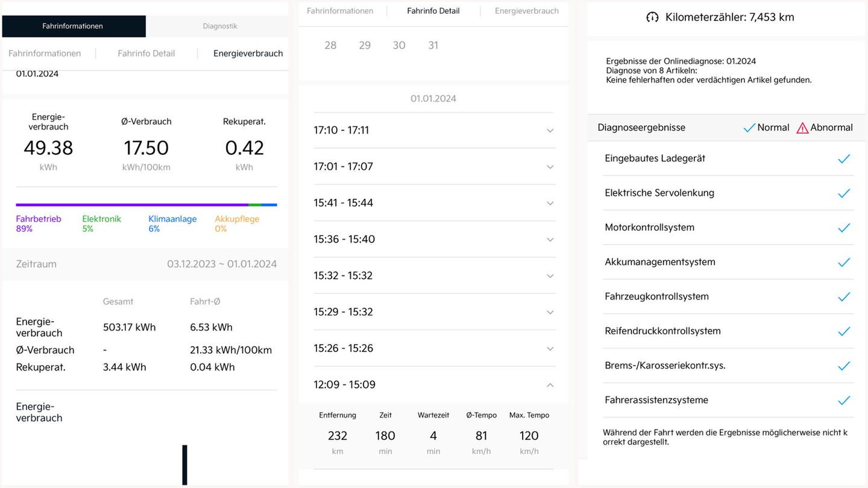Expand the 15:41 - 15:44 trip row
The height and width of the screenshot is (488, 868).
tap(550, 203)
